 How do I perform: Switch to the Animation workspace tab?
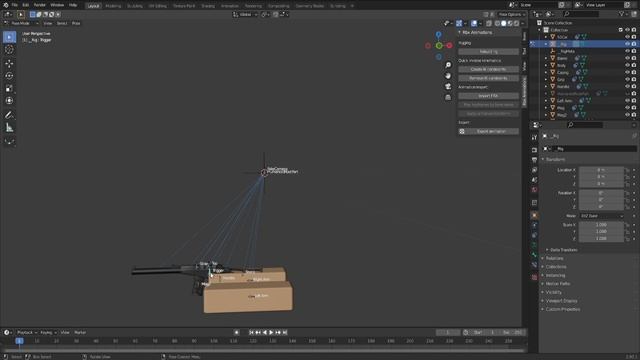(x=229, y=6)
